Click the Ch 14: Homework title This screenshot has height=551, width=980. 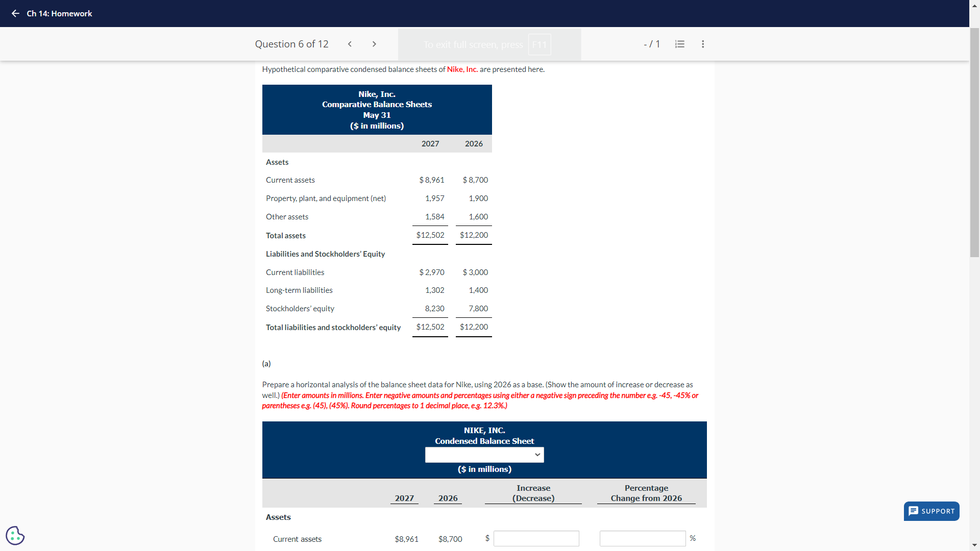(59, 13)
